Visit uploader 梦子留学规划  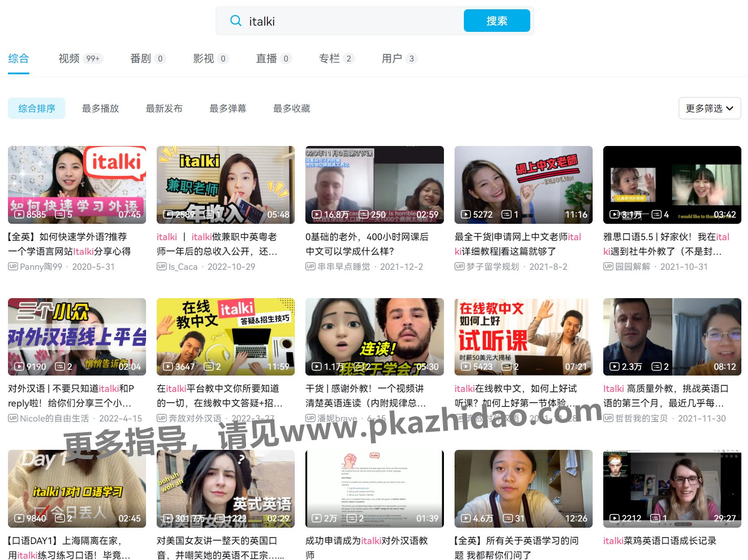[493, 267]
